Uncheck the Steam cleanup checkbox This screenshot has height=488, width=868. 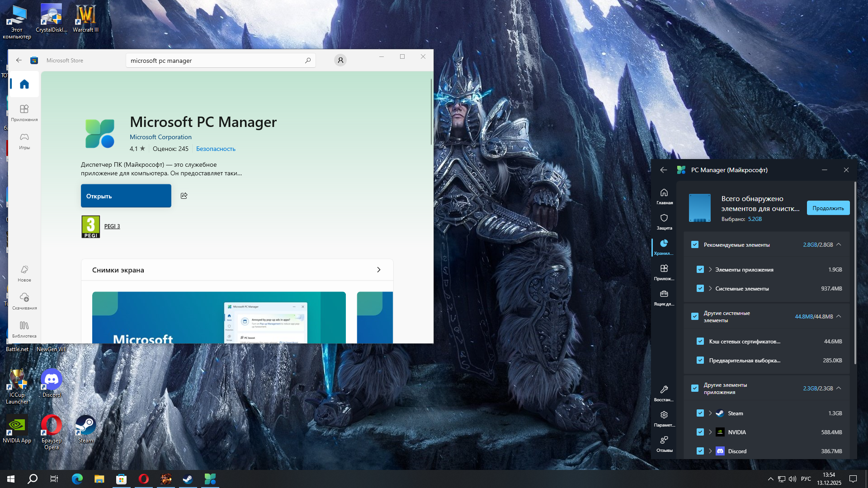pyautogui.click(x=700, y=413)
